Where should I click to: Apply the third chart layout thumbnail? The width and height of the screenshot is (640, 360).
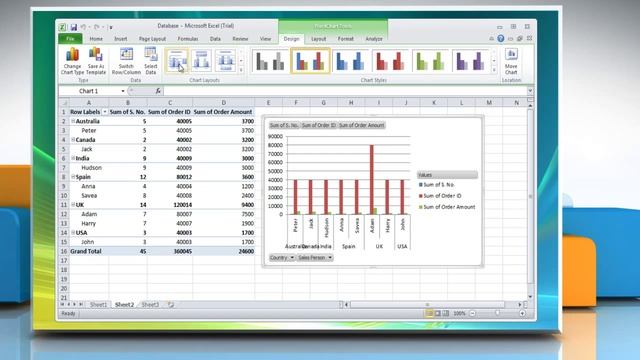pyautogui.click(x=225, y=61)
